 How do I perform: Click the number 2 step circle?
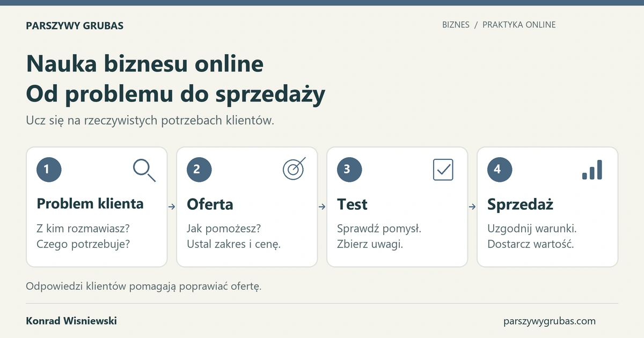tap(199, 170)
